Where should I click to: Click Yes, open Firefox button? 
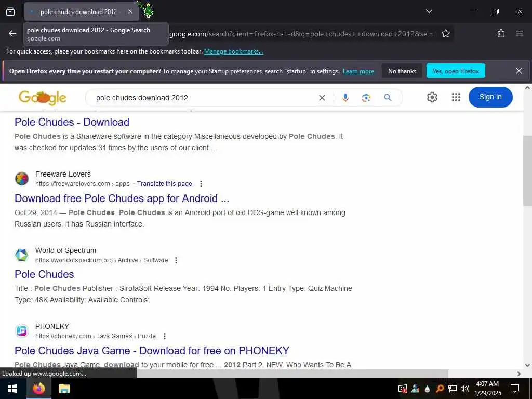click(x=456, y=71)
